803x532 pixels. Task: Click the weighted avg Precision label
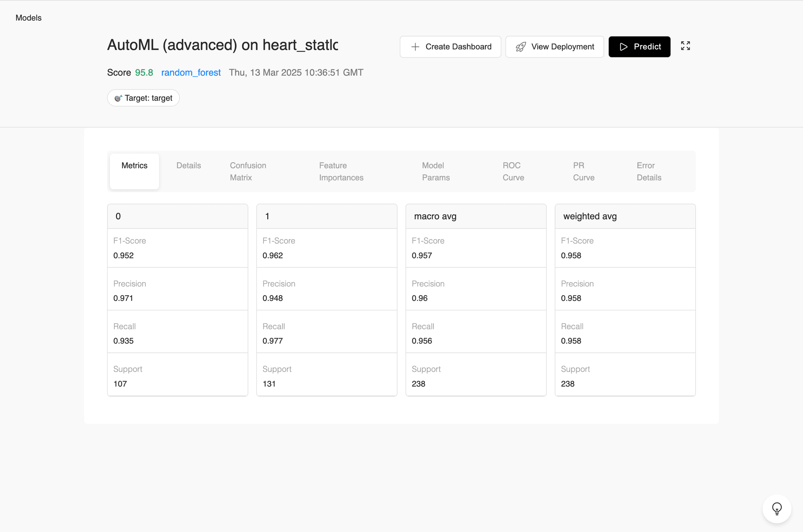click(x=577, y=284)
